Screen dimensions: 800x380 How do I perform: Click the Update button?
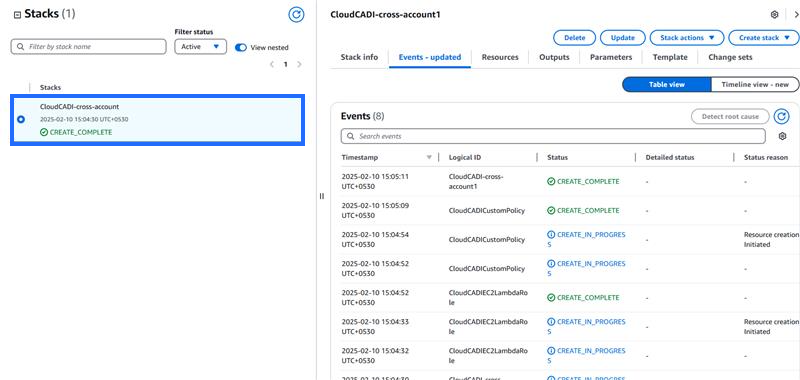coord(622,38)
